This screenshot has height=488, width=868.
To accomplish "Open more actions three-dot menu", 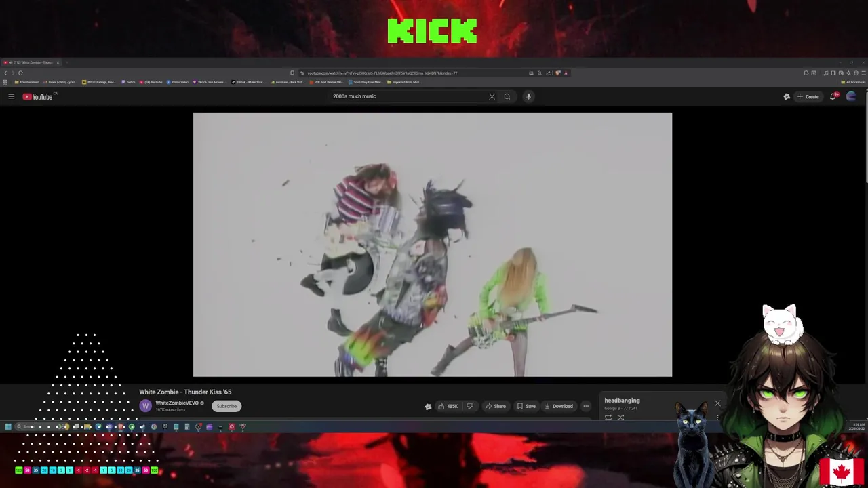I will [x=586, y=406].
